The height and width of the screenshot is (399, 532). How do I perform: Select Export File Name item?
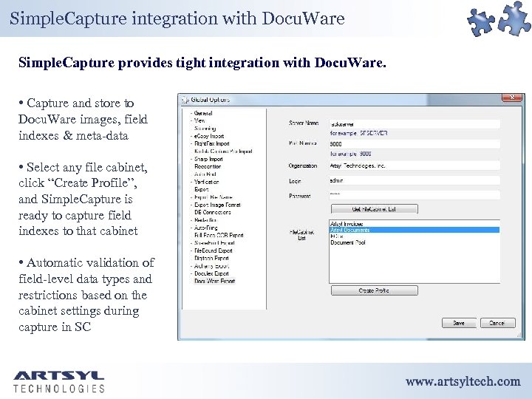213,197
